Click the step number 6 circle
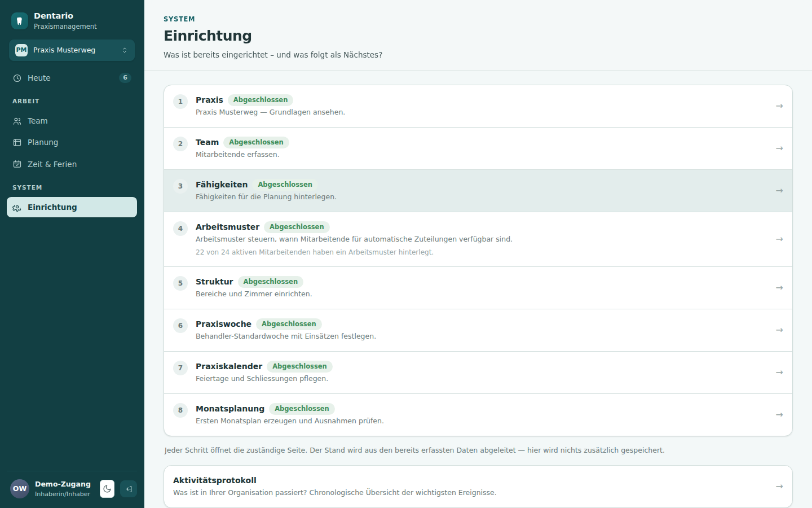 (180, 326)
